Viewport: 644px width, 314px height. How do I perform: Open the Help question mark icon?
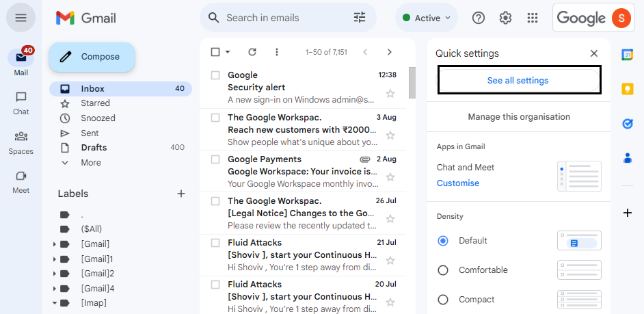point(479,18)
